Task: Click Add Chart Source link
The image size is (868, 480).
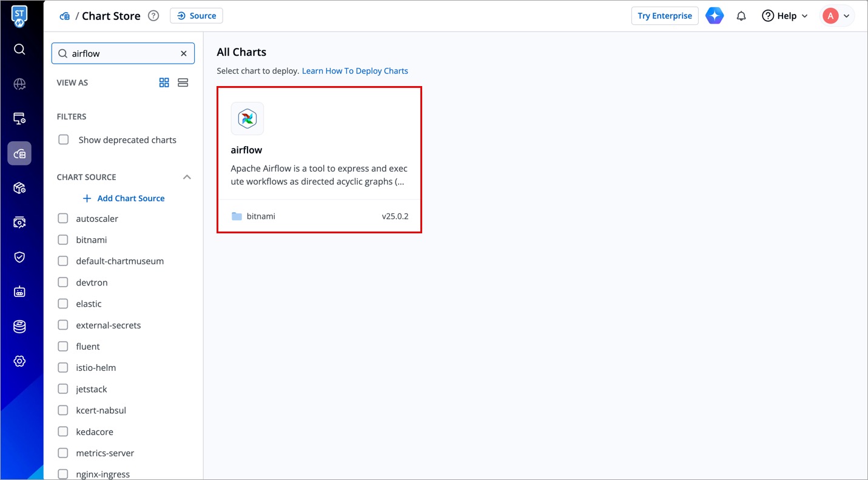Action: click(x=124, y=198)
